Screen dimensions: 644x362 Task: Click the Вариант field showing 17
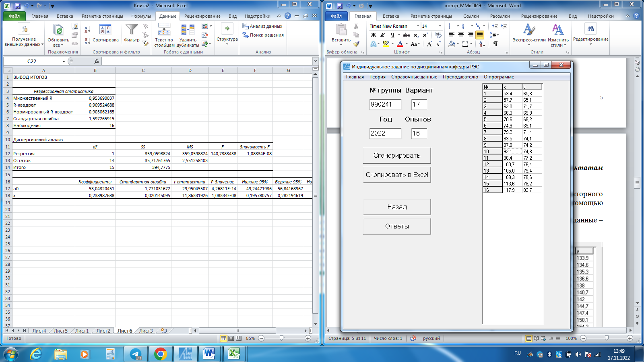[419, 104]
